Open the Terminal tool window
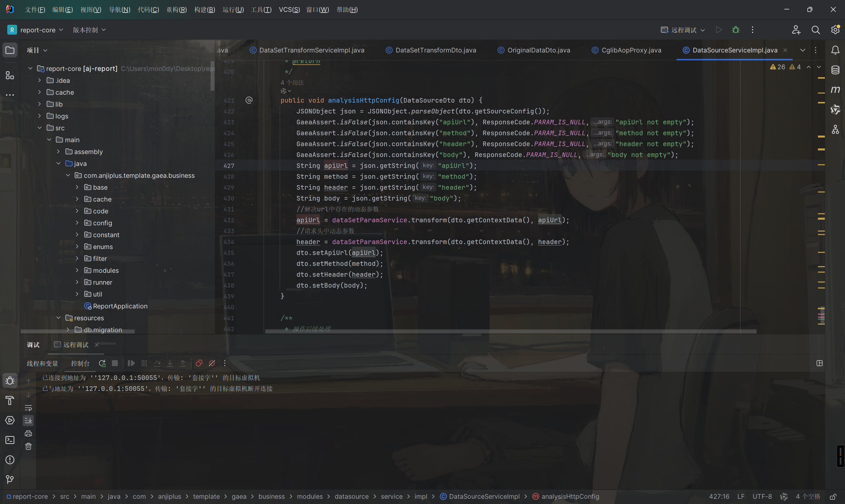Image resolution: width=845 pixels, height=504 pixels. (x=10, y=440)
